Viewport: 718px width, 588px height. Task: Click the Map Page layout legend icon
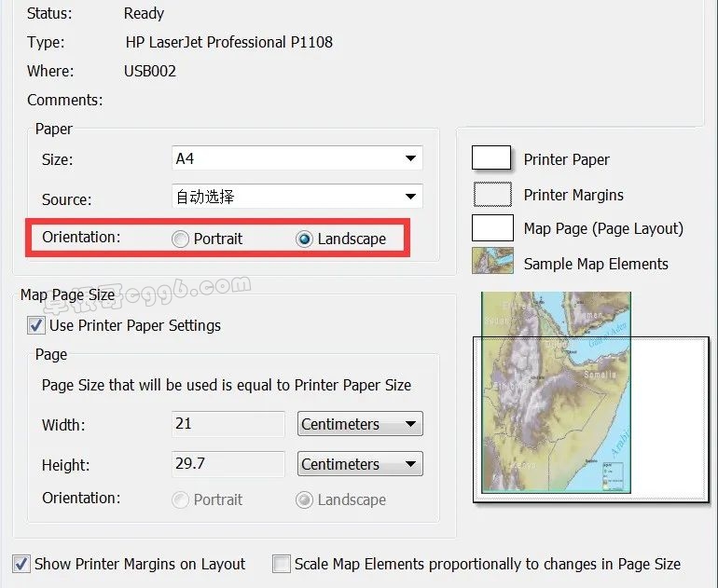[491, 228]
